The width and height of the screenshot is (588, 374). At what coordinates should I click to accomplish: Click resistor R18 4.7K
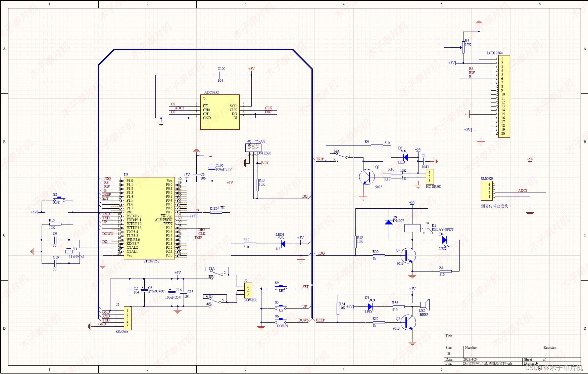[x=216, y=212]
